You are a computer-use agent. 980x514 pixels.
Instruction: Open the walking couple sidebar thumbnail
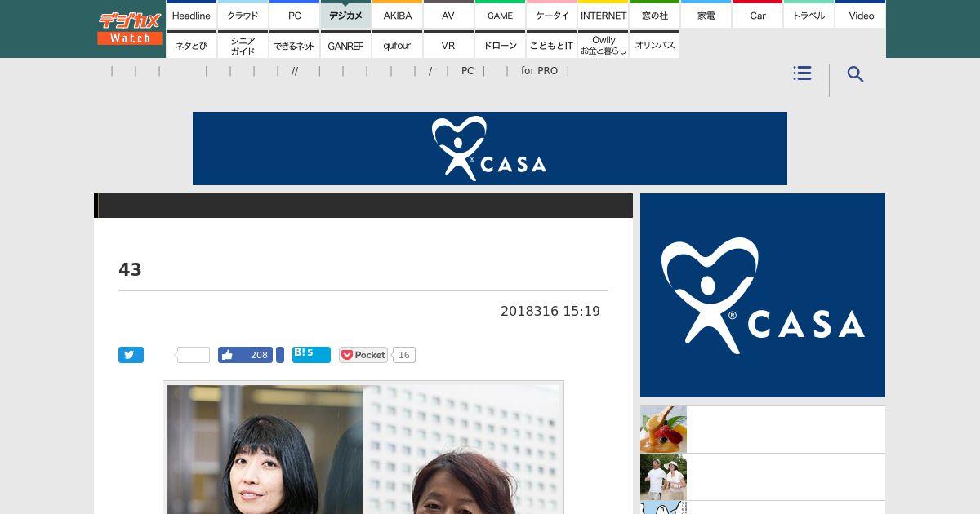pyautogui.click(x=663, y=476)
